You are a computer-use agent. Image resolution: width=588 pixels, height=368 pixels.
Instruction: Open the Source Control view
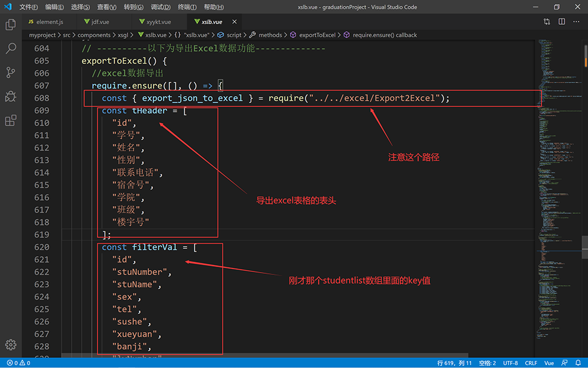pos(10,72)
